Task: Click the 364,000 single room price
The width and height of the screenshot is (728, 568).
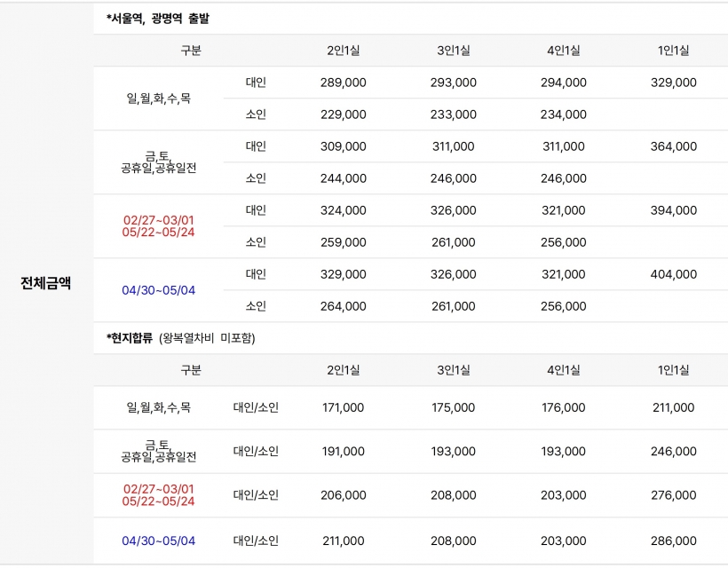Action: pos(673,146)
